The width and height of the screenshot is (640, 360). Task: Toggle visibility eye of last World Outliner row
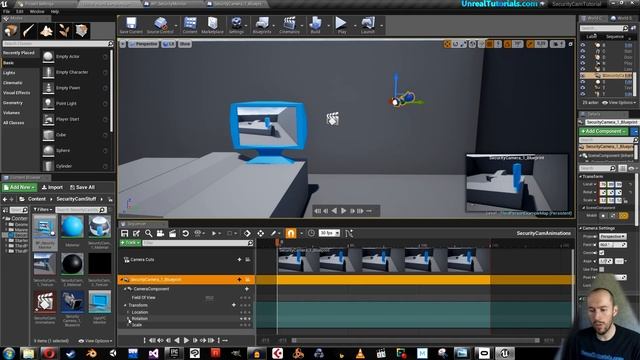point(583,94)
